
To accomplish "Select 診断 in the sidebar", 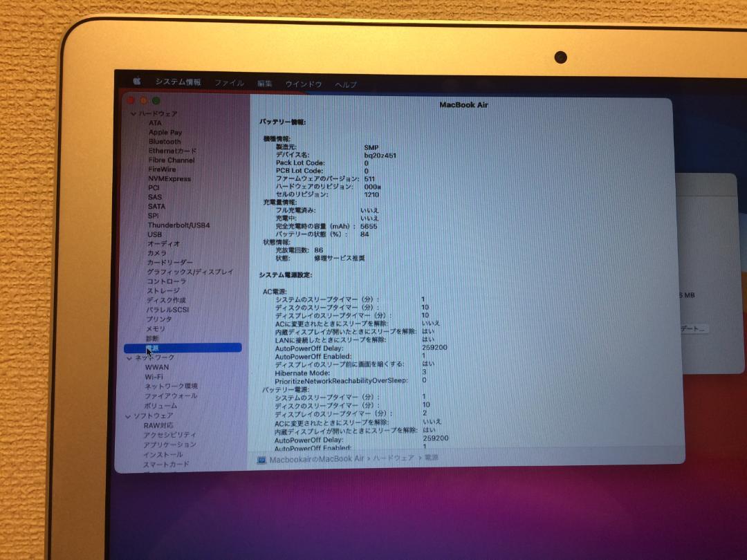I will tap(152, 338).
